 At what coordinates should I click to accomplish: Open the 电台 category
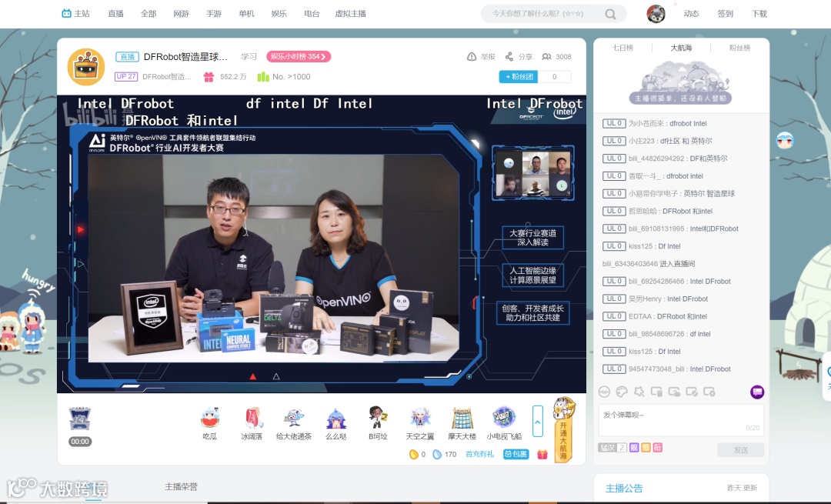[312, 14]
